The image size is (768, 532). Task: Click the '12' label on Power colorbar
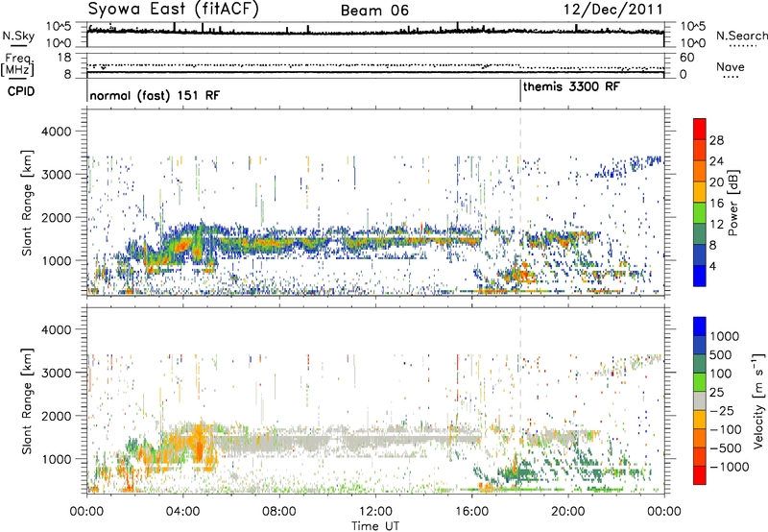coord(716,225)
